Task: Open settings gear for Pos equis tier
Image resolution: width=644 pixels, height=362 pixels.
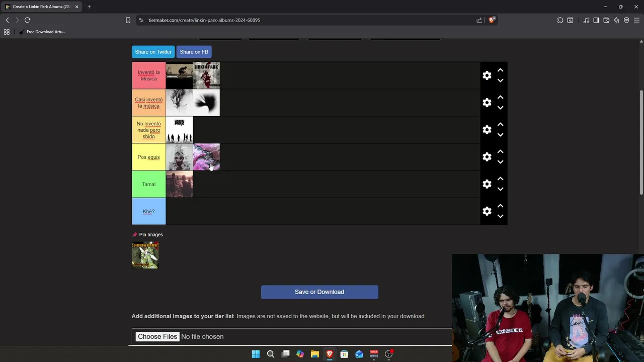Action: coord(487,157)
